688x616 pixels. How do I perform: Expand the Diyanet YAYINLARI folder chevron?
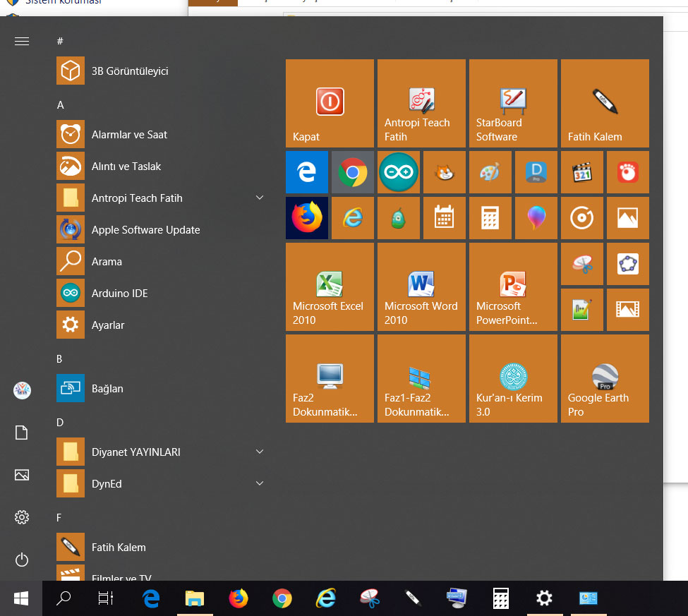click(x=260, y=452)
